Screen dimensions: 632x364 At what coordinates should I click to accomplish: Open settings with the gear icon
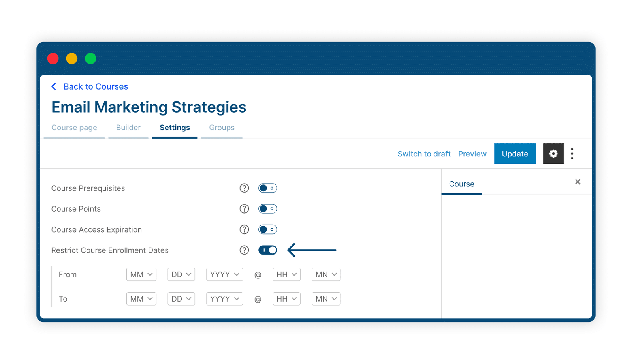[553, 154]
